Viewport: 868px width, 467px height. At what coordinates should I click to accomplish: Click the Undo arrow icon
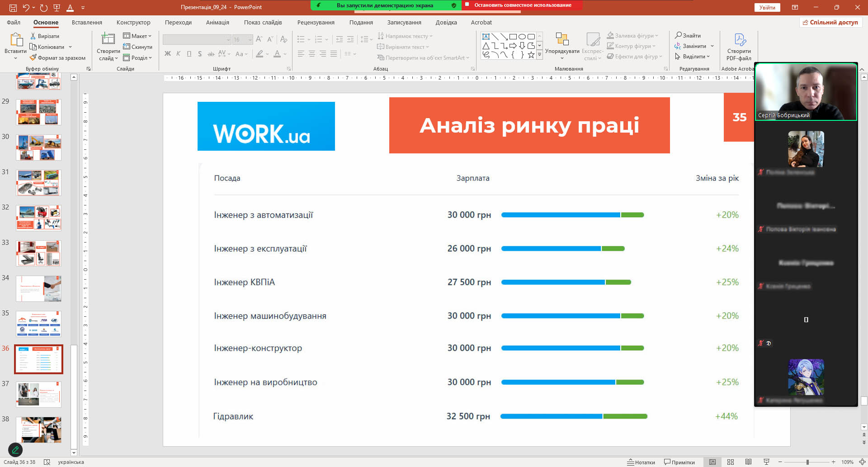click(x=26, y=8)
